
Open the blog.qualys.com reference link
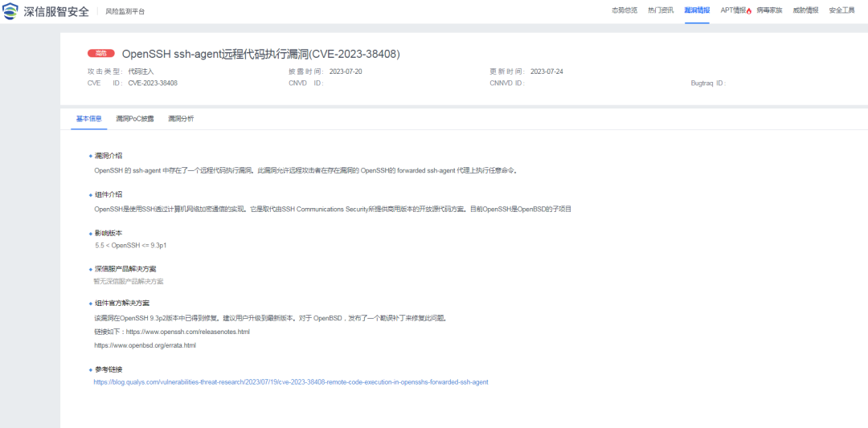(x=291, y=382)
